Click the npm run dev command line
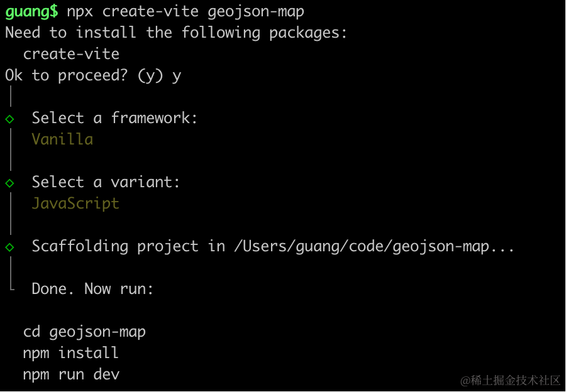The image size is (566, 392). pyautogui.click(x=71, y=374)
